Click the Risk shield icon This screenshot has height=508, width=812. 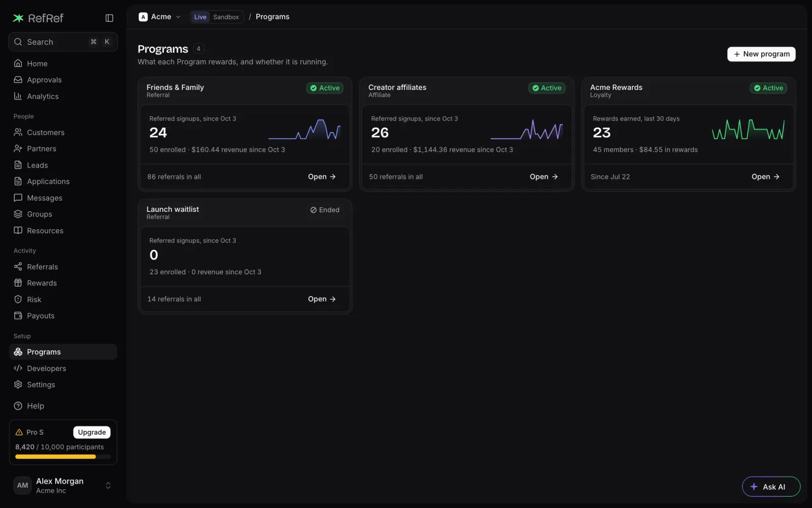(x=18, y=299)
